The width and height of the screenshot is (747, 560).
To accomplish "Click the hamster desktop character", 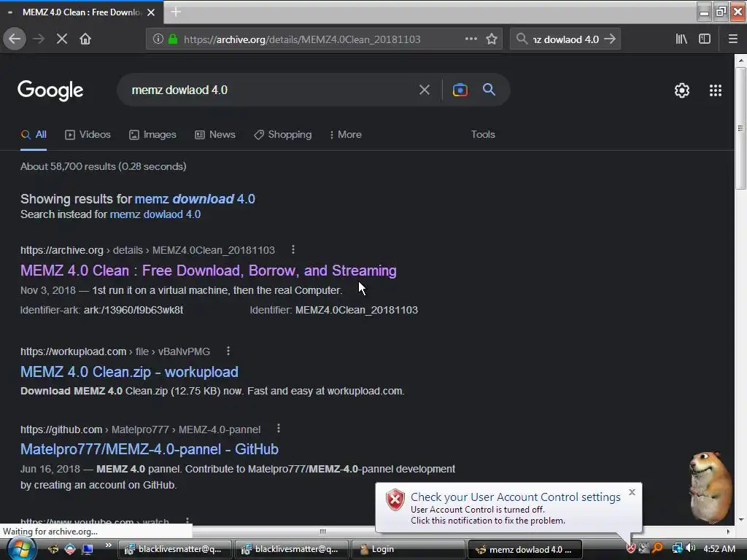I will (x=711, y=486).
